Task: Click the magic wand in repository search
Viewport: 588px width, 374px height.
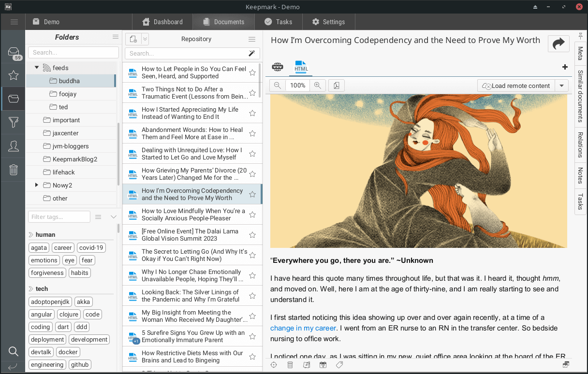Action: click(252, 53)
